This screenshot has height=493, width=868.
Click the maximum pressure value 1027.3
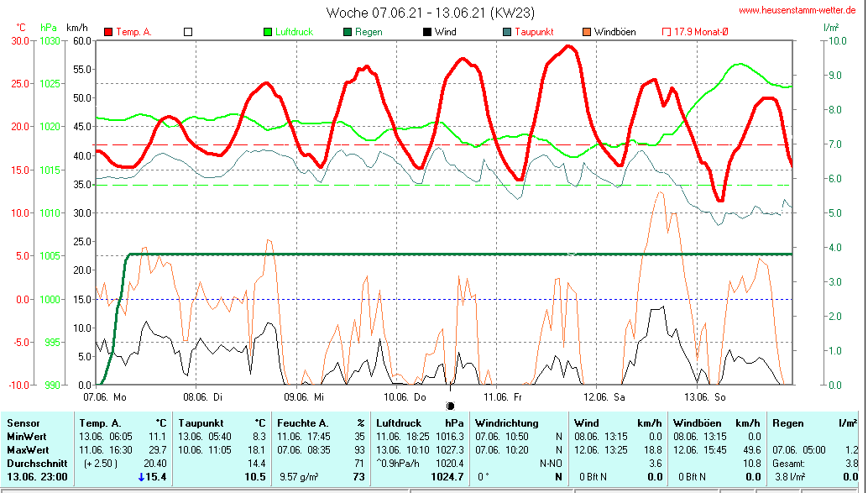coord(449,450)
